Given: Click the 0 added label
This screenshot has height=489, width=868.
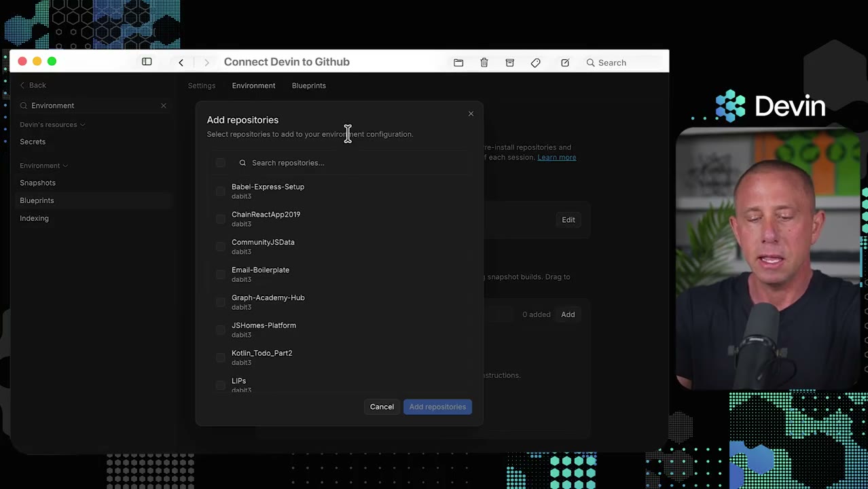Looking at the screenshot, I should pos(536,314).
